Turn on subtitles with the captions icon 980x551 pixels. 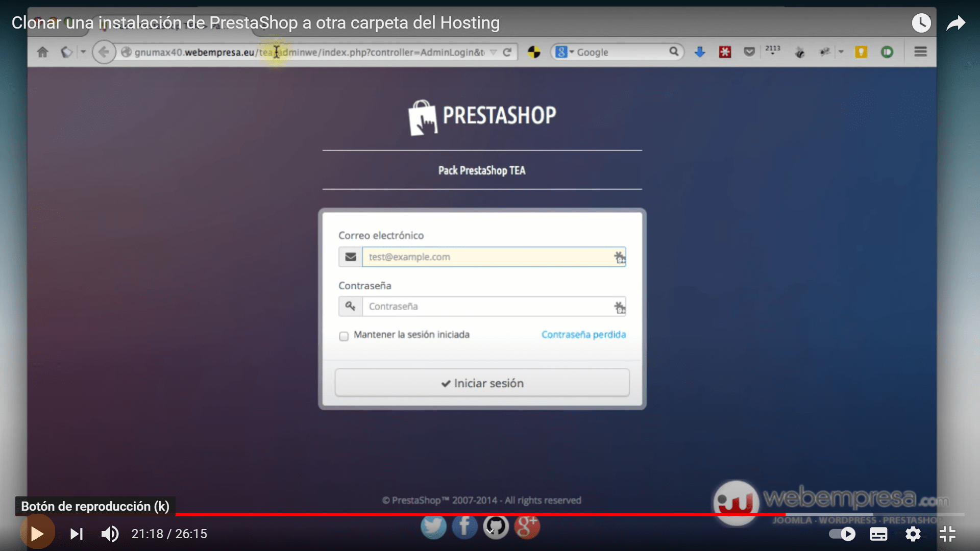(x=878, y=534)
